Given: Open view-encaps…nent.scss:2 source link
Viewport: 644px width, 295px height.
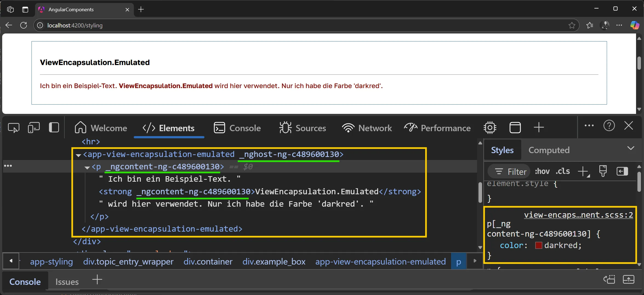Looking at the screenshot, I should [x=579, y=215].
